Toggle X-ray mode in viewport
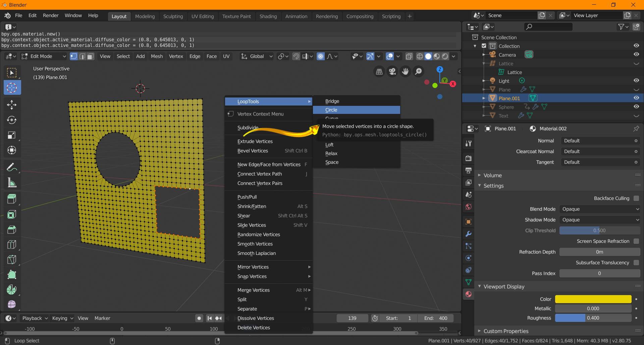Viewport: 644px width, 345px height. tap(409, 56)
